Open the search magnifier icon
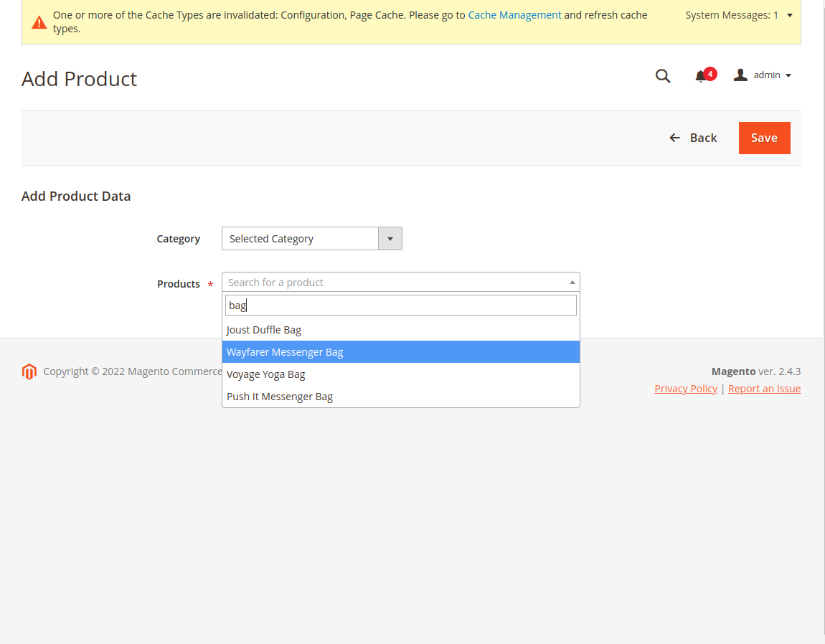Image resolution: width=825 pixels, height=644 pixels. [663, 76]
